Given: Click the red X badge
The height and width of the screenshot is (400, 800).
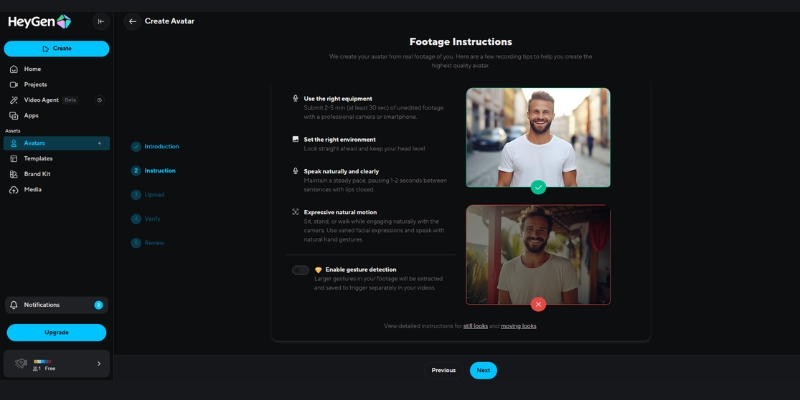Looking at the screenshot, I should point(538,305).
